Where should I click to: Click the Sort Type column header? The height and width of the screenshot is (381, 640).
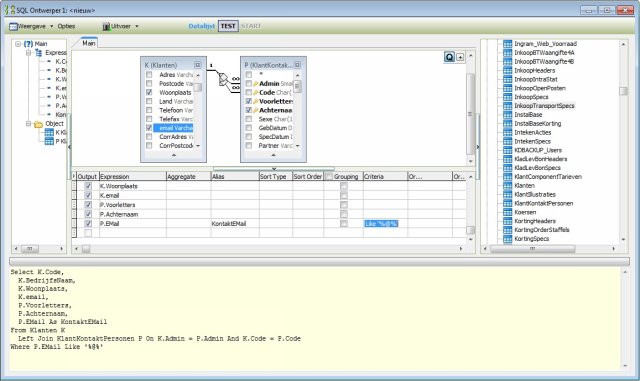[276, 176]
